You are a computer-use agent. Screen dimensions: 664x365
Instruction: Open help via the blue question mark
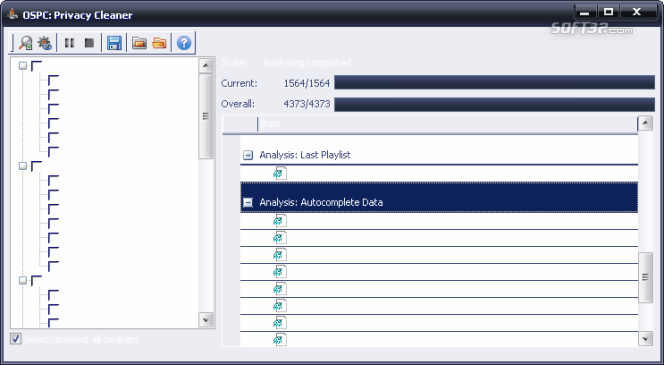184,43
